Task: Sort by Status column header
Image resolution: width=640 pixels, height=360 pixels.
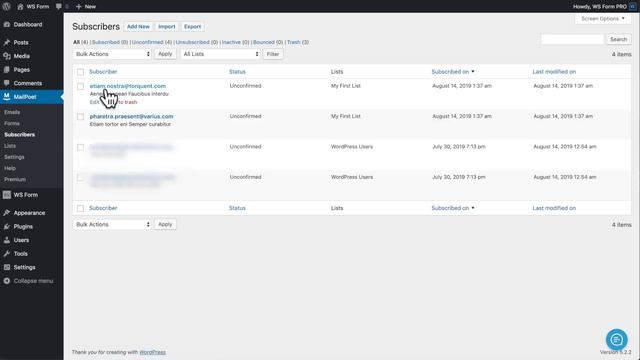Action: tap(237, 72)
